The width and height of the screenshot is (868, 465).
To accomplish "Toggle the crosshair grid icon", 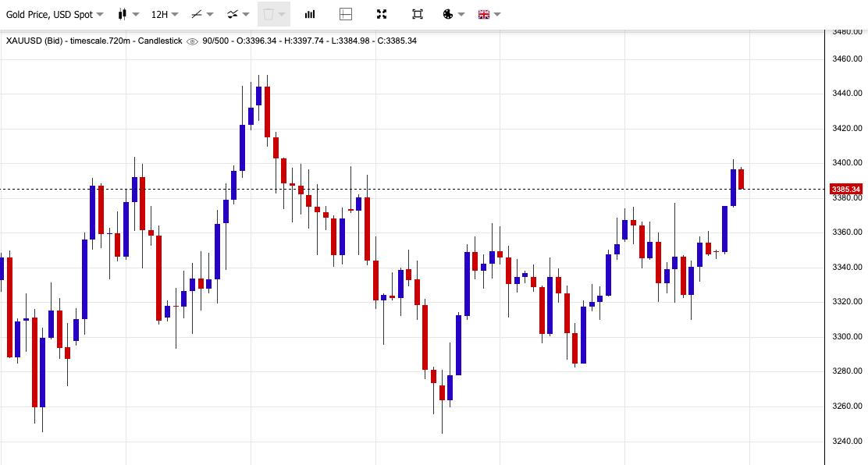I will 346,14.
